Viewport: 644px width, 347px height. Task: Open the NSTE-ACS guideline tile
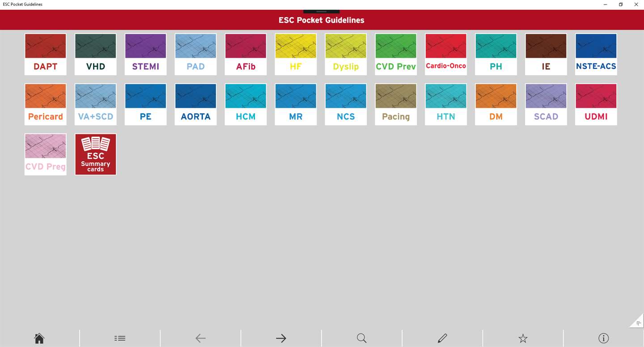pyautogui.click(x=596, y=55)
